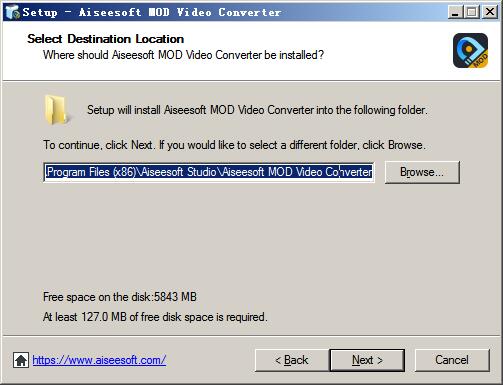
Task: Open the Browse folder dialog
Action: tap(422, 172)
